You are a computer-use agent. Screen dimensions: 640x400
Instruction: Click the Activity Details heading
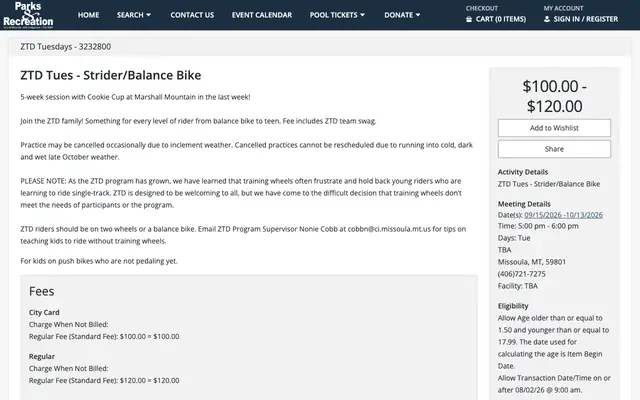tap(522, 172)
